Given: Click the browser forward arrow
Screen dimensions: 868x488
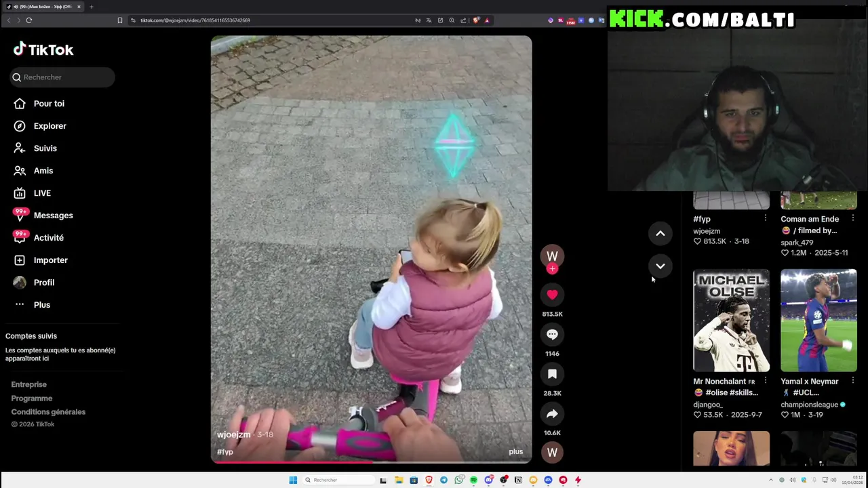Looking at the screenshot, I should tap(18, 20).
